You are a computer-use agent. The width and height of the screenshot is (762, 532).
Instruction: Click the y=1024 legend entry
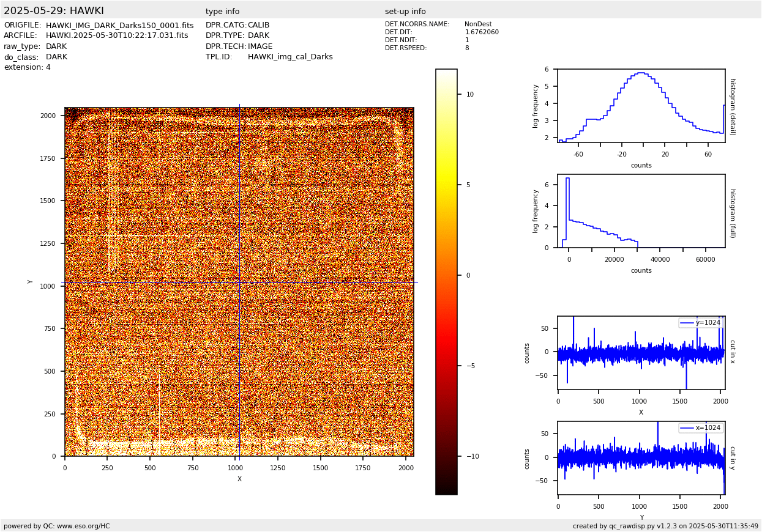coord(701,323)
